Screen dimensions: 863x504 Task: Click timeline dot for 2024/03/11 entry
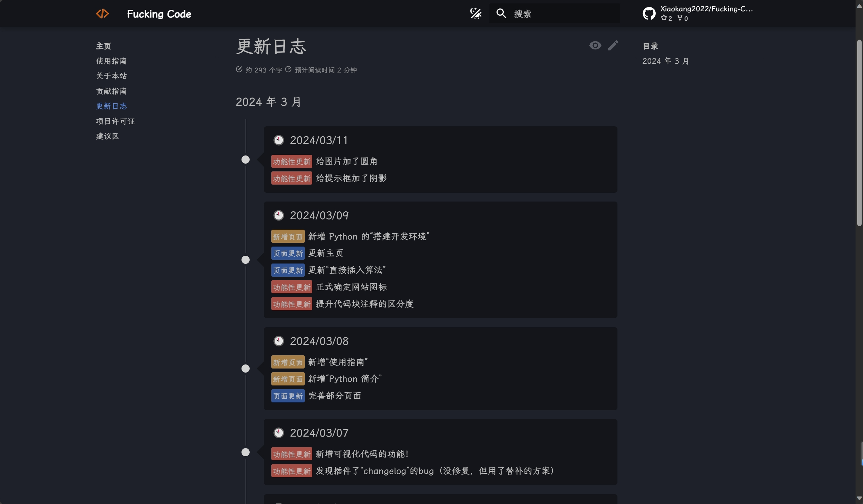click(x=246, y=160)
